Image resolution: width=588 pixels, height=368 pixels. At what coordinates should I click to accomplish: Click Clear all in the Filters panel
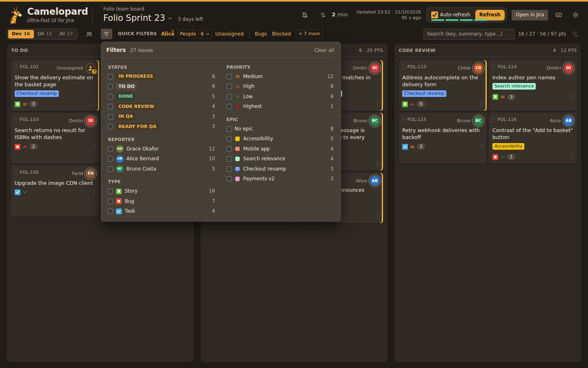(324, 50)
